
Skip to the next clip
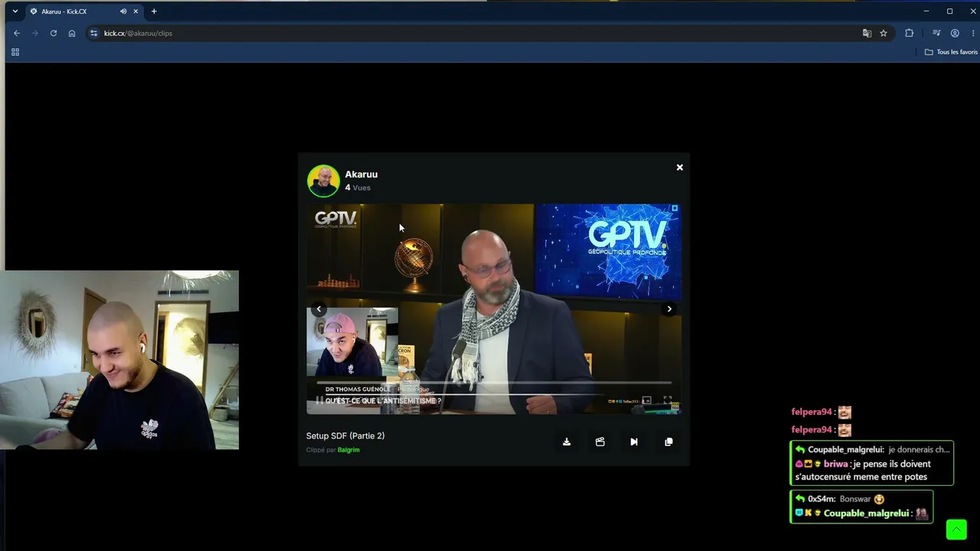click(634, 442)
